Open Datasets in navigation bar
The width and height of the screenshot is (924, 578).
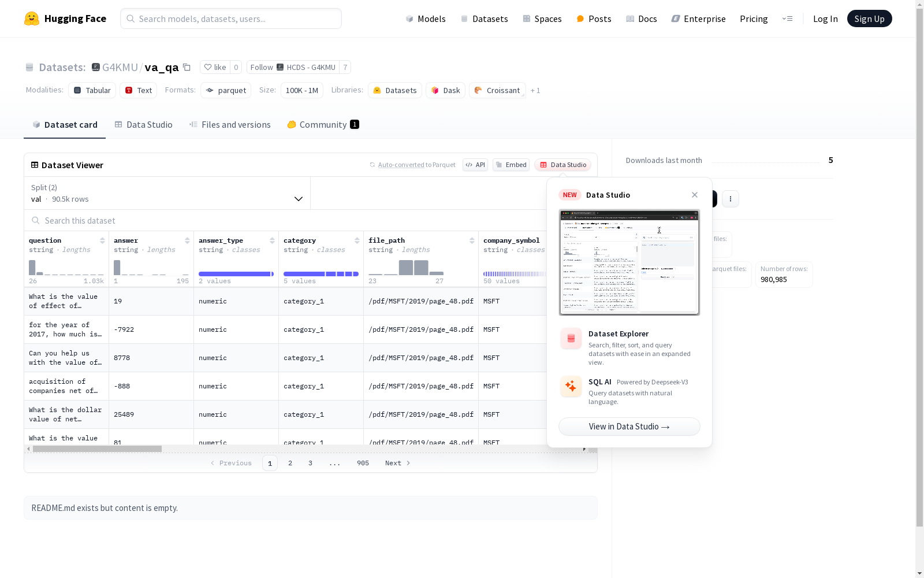click(484, 18)
